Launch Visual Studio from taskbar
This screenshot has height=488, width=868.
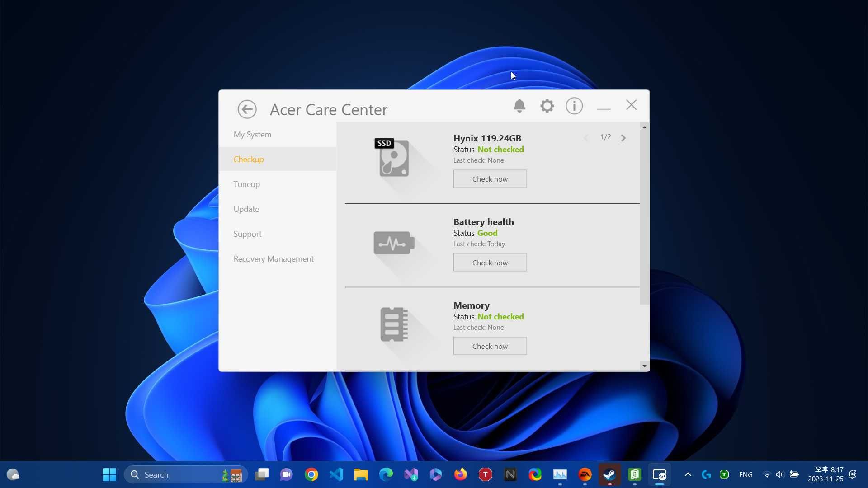(x=411, y=474)
